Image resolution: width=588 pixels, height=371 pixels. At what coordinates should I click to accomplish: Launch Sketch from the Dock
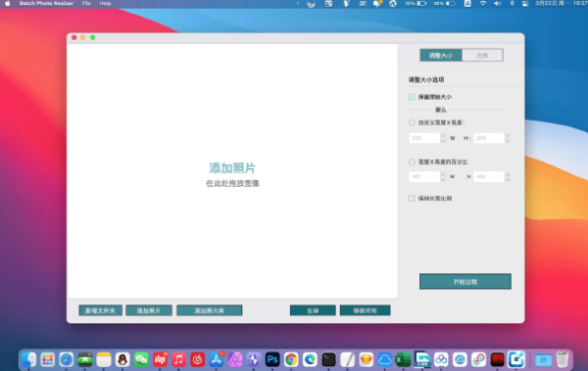[367, 360]
